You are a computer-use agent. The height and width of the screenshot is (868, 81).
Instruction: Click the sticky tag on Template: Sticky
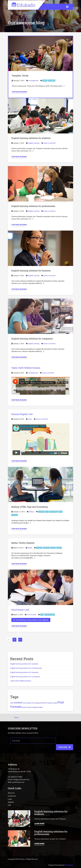[45, 81]
